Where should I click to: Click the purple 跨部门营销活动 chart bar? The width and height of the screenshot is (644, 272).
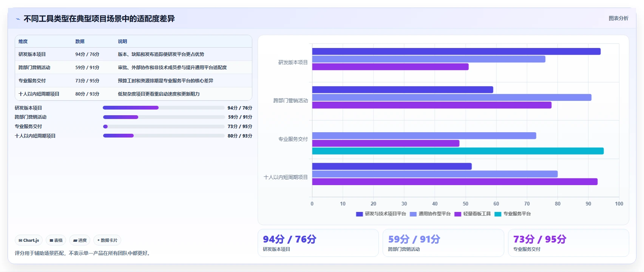[432, 105]
